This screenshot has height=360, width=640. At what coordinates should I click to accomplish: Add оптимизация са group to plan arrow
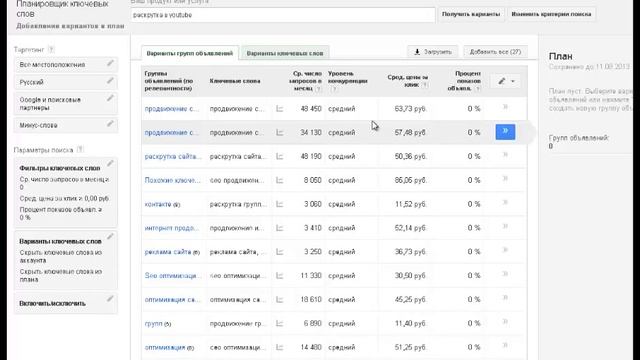pos(505,298)
